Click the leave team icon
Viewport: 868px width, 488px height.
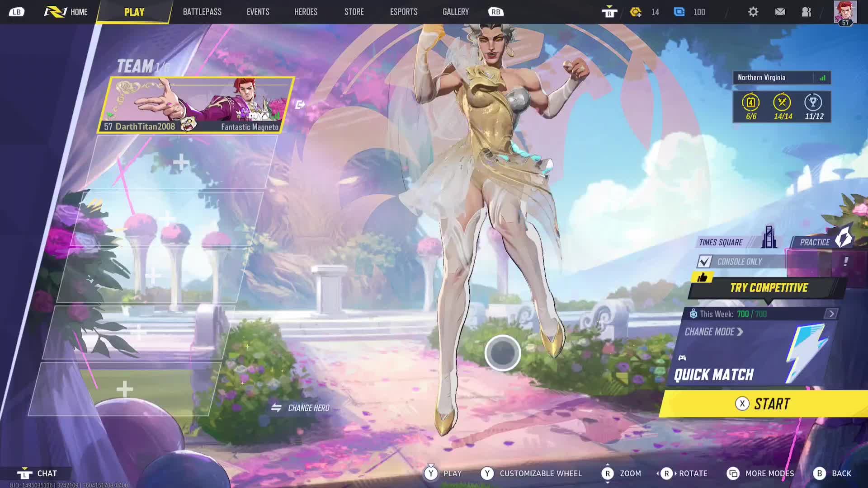point(300,105)
